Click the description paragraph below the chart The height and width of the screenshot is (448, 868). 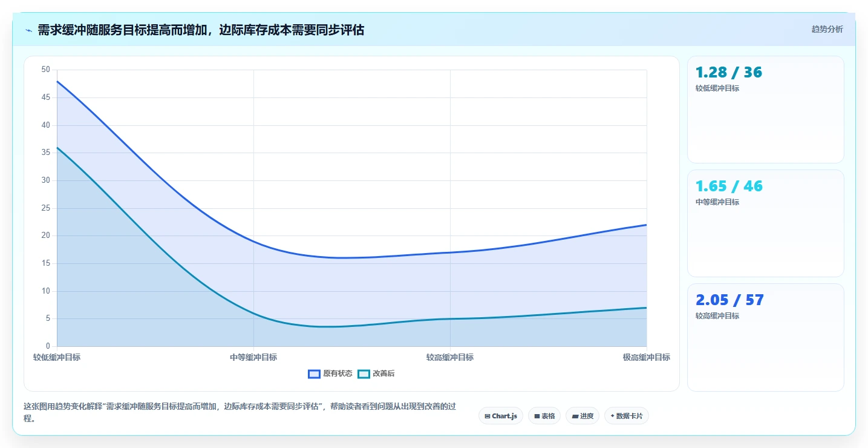[x=240, y=412]
